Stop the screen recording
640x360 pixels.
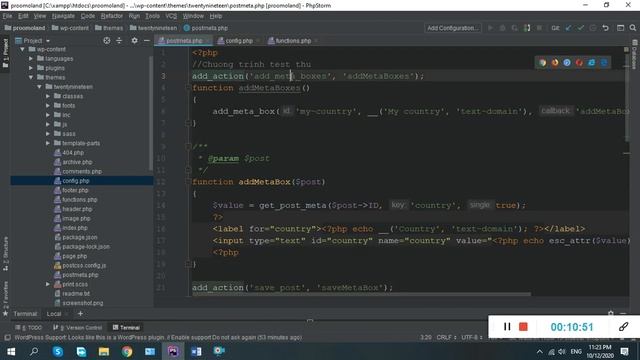click(x=523, y=327)
